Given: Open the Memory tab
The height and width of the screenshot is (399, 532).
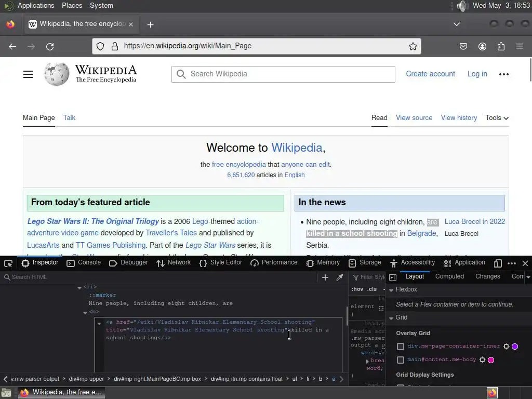Looking at the screenshot, I should (323, 262).
